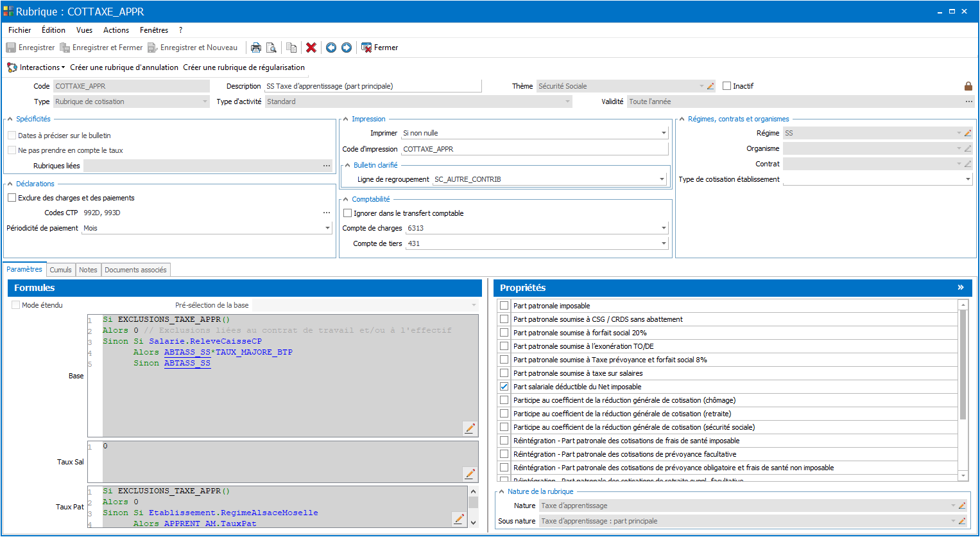Toggle Part patronale imposable checkbox
Viewport: 980px width, 537px height.
[x=504, y=306]
